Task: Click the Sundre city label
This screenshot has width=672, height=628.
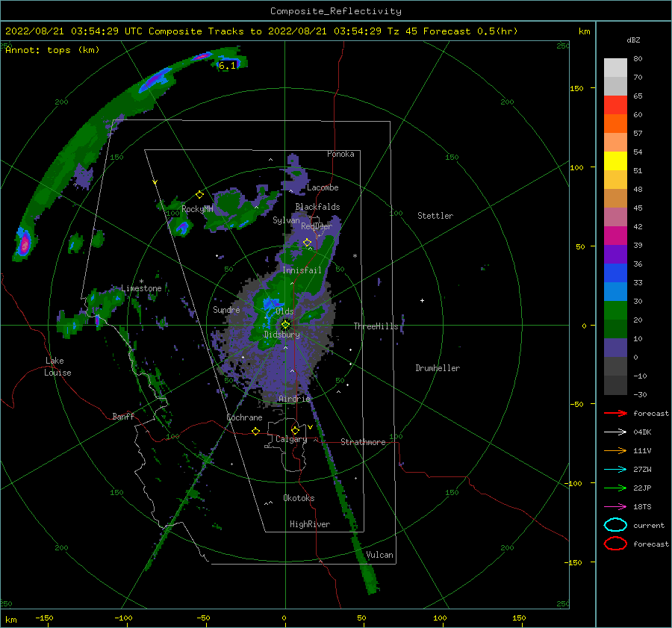Action: click(226, 309)
